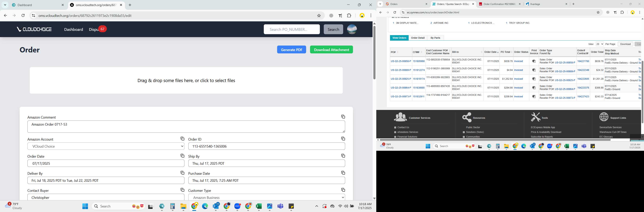
Task: Open CFM# link 151805990
Action: [x=418, y=61]
